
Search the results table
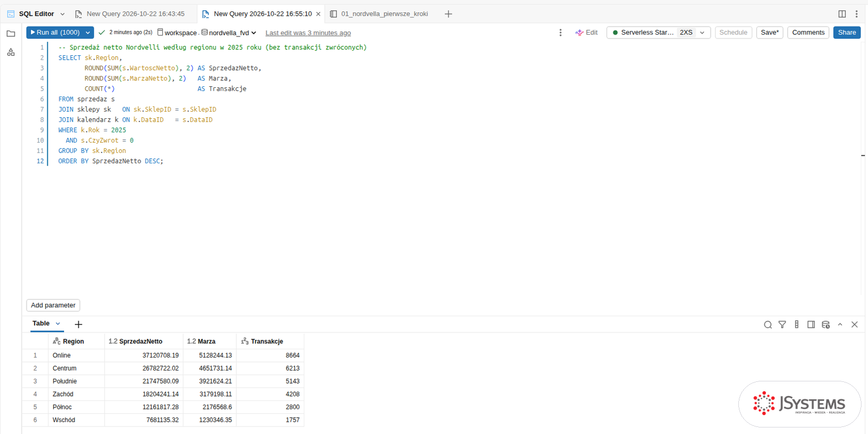pyautogui.click(x=768, y=324)
